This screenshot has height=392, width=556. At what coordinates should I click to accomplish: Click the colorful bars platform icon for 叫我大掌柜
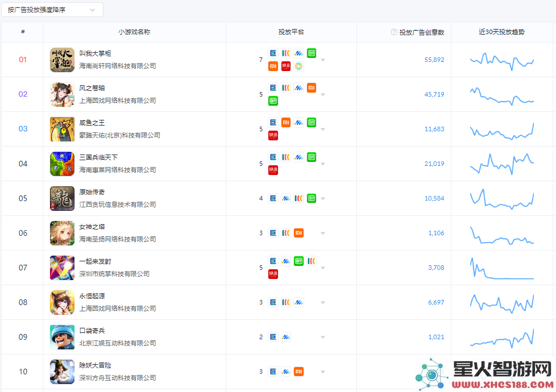pos(286,53)
